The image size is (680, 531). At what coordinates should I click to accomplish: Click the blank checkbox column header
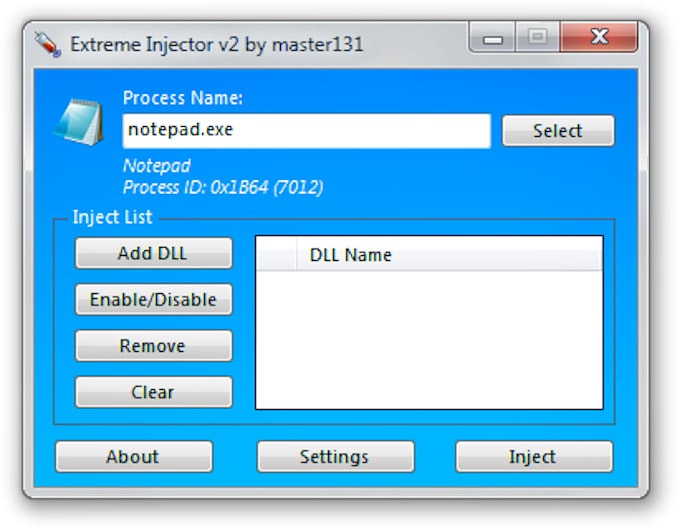(x=277, y=255)
